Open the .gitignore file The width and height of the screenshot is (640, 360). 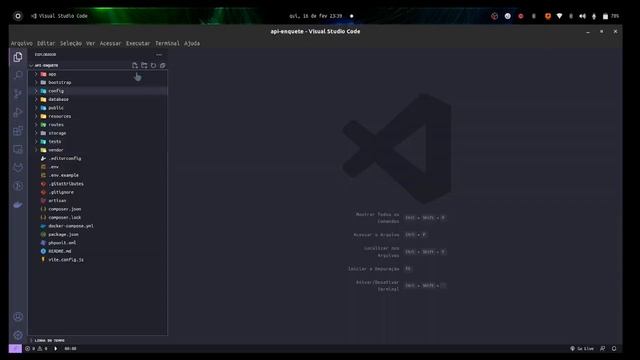[98, 192]
